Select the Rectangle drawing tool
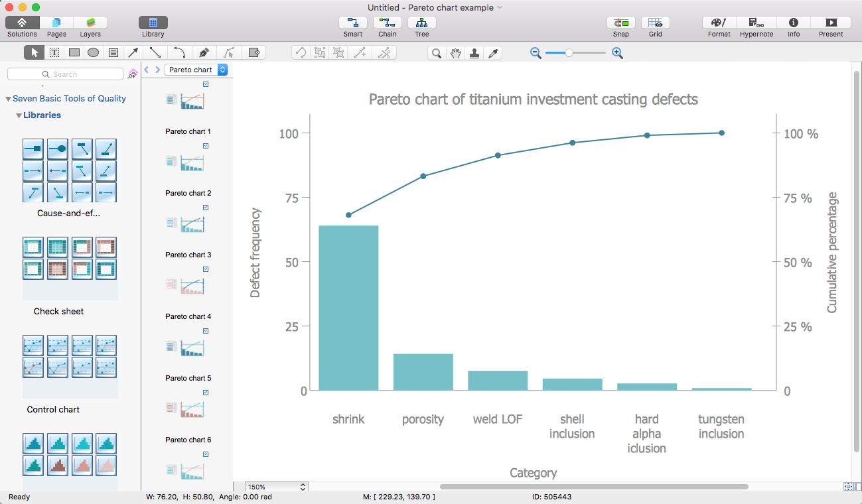 click(x=74, y=53)
